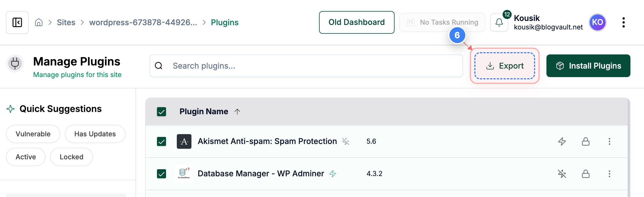The width and height of the screenshot is (644, 197).
Task: Open the Plugins breadcrumb item
Action: pyautogui.click(x=225, y=22)
